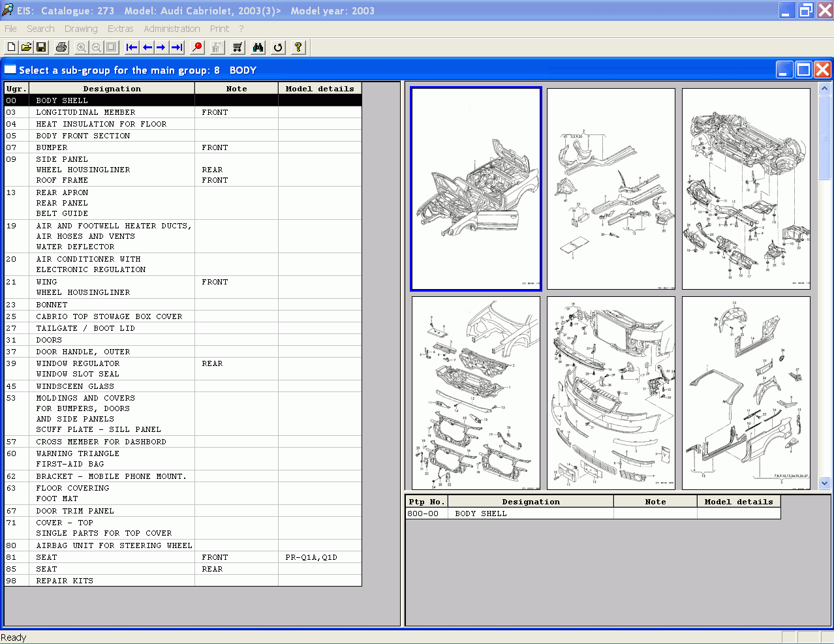Viewport: 834px width, 644px height.
Task: Select AIRBAG UNIT FOR STEERING WHEEL
Action: point(183,545)
